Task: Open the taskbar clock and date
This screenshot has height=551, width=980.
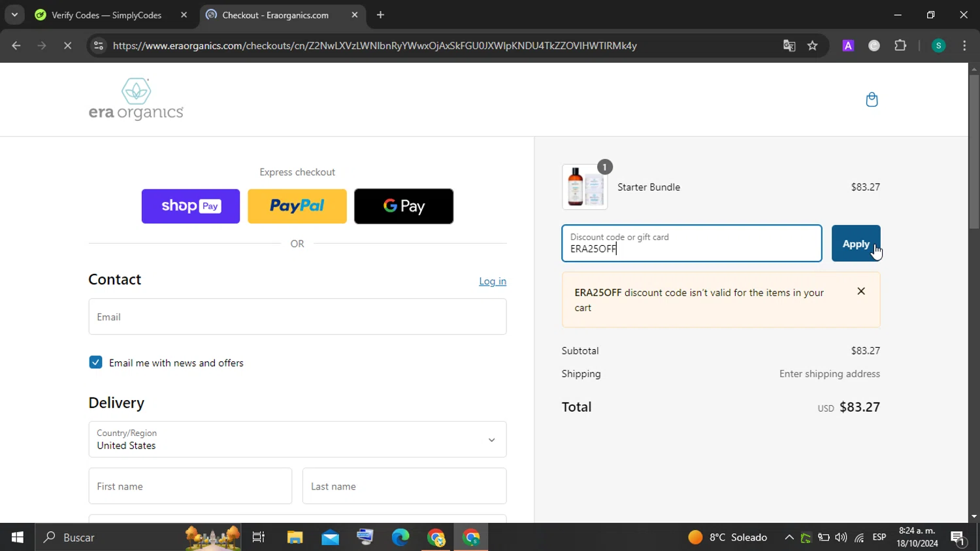Action: 917,537
